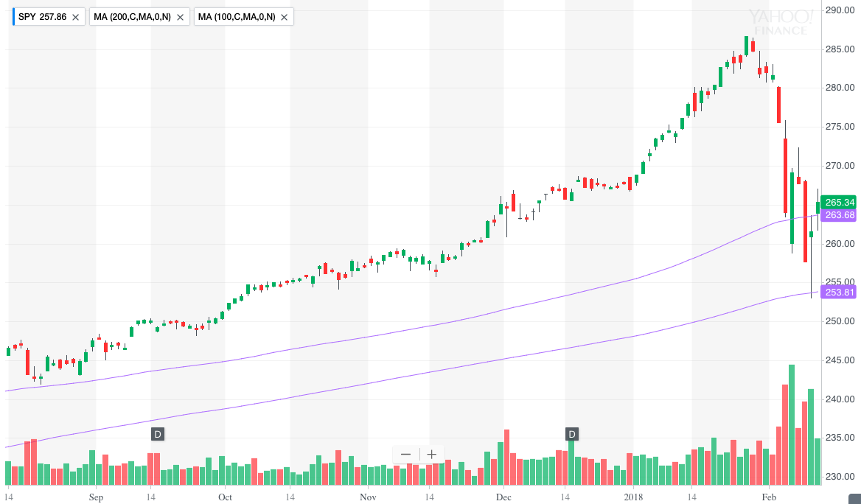Click the Dec date axis label
Screen dimensions: 861x504
click(x=503, y=497)
